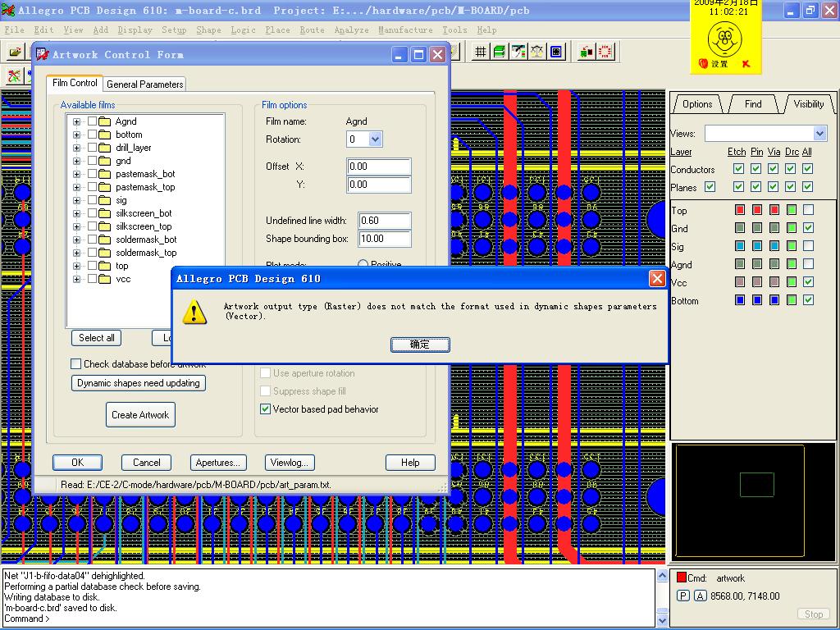The image size is (840, 630).
Task: Open the Views dropdown in Visibility panel
Action: pos(819,134)
